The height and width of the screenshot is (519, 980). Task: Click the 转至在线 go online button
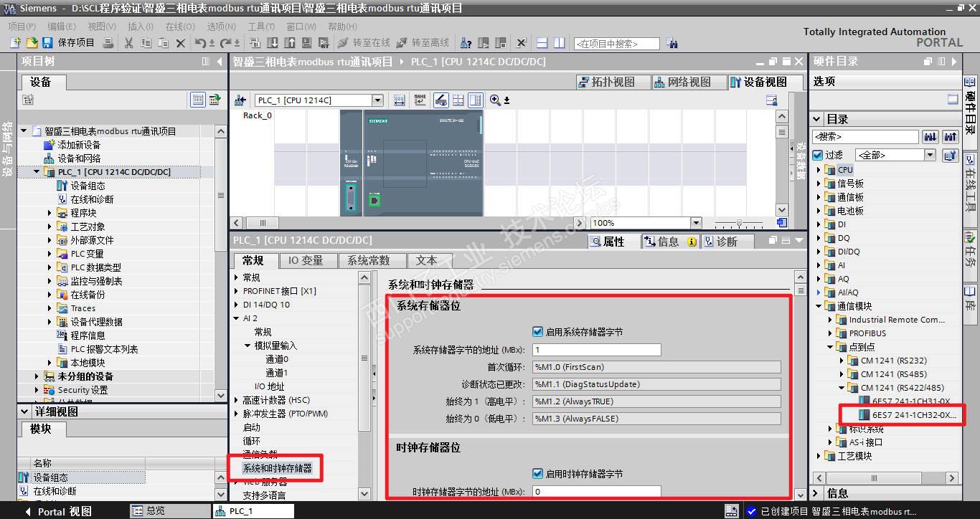(364, 43)
